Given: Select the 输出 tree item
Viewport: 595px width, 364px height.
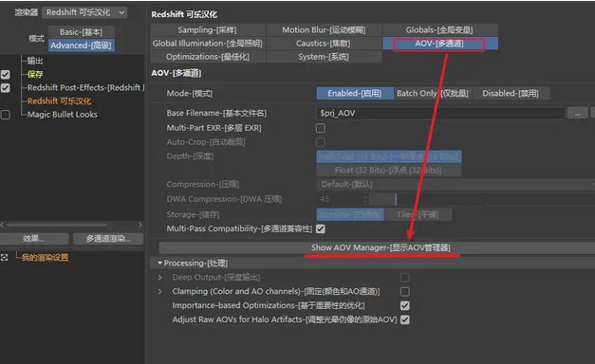Looking at the screenshot, I should pos(35,61).
